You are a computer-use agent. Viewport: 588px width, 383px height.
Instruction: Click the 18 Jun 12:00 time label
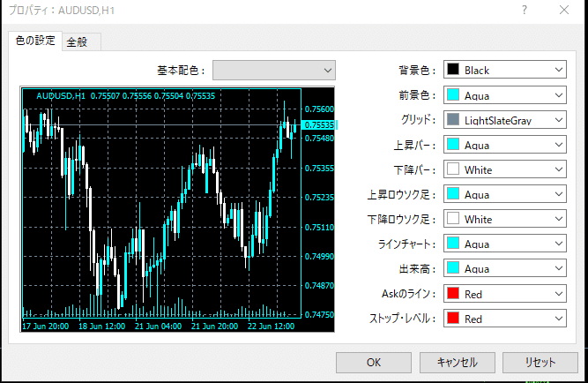(101, 327)
